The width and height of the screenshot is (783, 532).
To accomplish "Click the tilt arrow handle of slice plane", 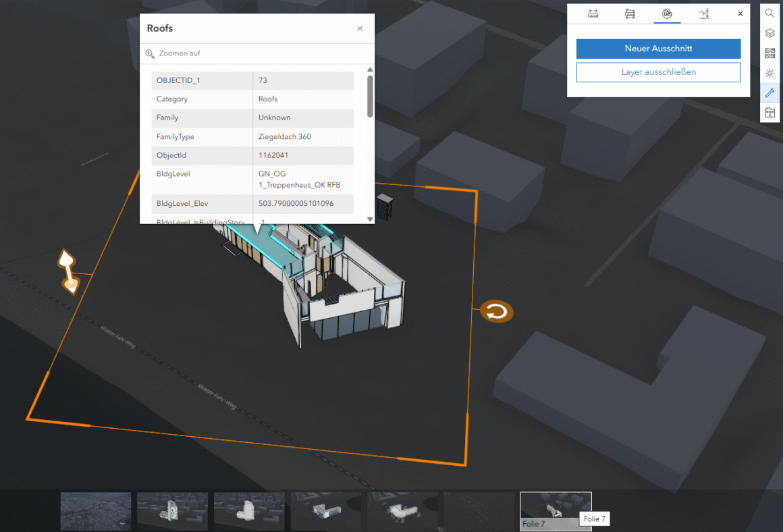I will click(x=68, y=271).
